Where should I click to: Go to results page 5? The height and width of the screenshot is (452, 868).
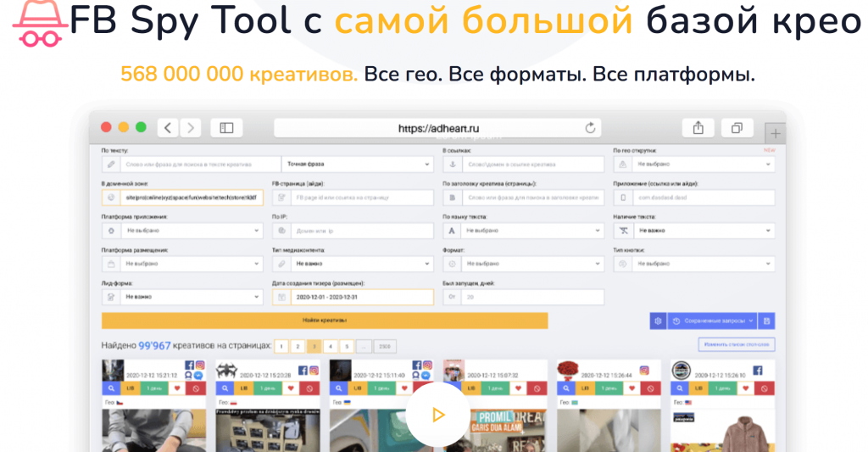[x=347, y=346]
